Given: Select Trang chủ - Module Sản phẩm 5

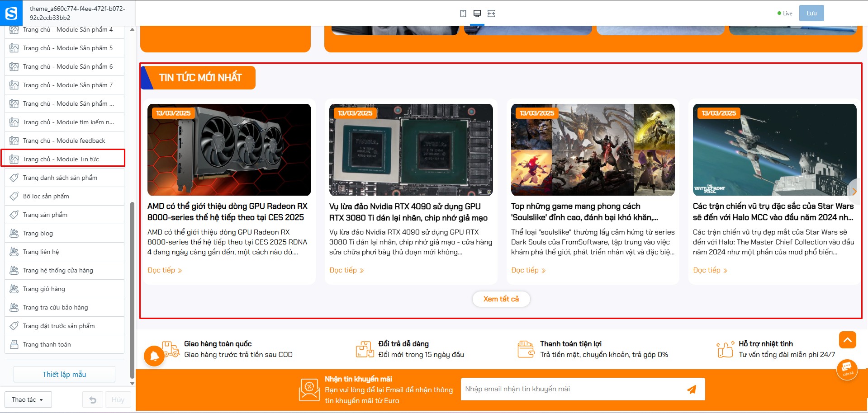Looking at the screenshot, I should (64, 48).
